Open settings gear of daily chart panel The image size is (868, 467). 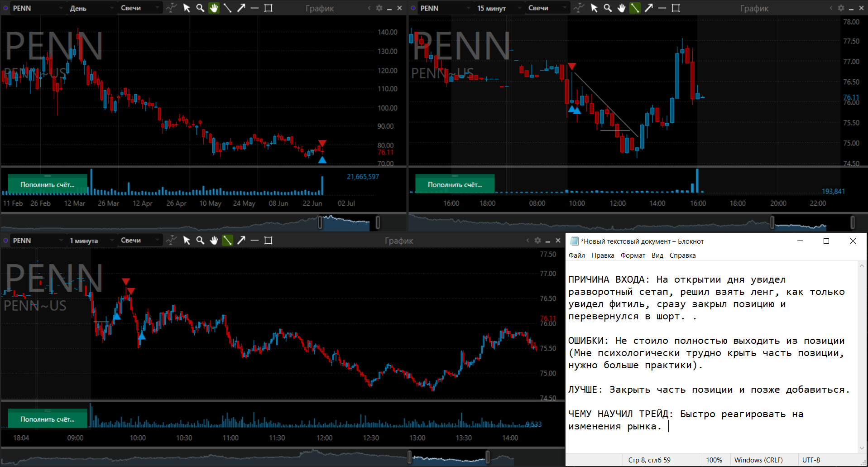[x=379, y=8]
